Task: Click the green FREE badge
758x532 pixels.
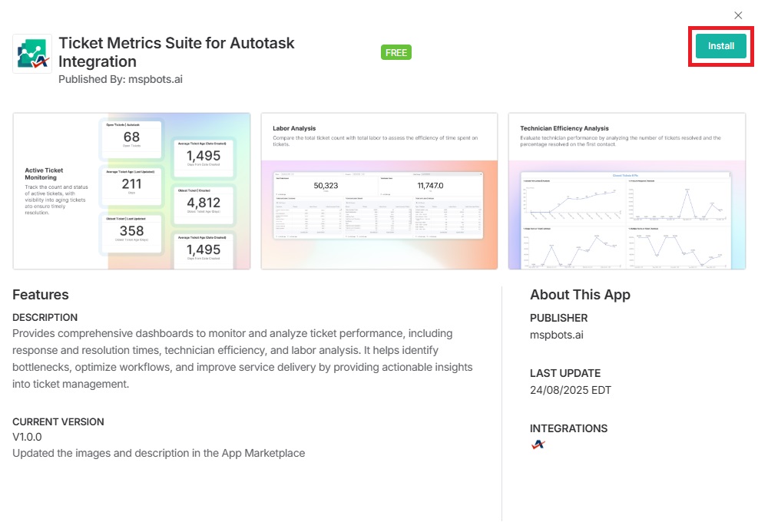Action: point(396,52)
